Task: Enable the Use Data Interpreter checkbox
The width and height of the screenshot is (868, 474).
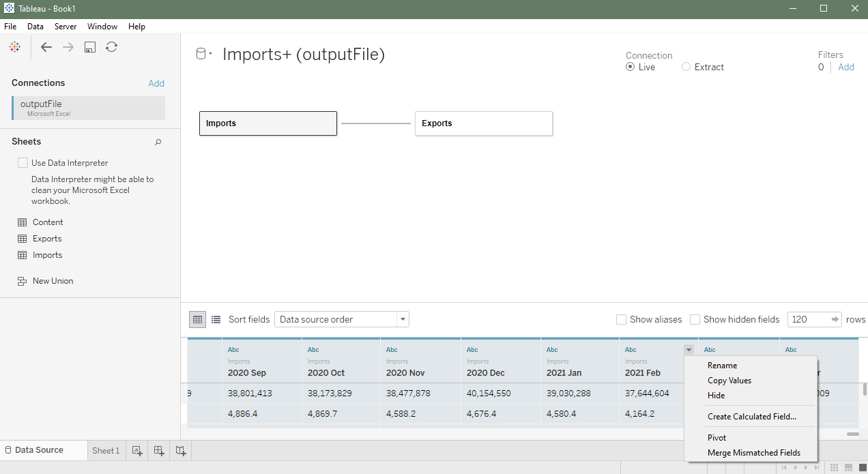Action: (23, 163)
